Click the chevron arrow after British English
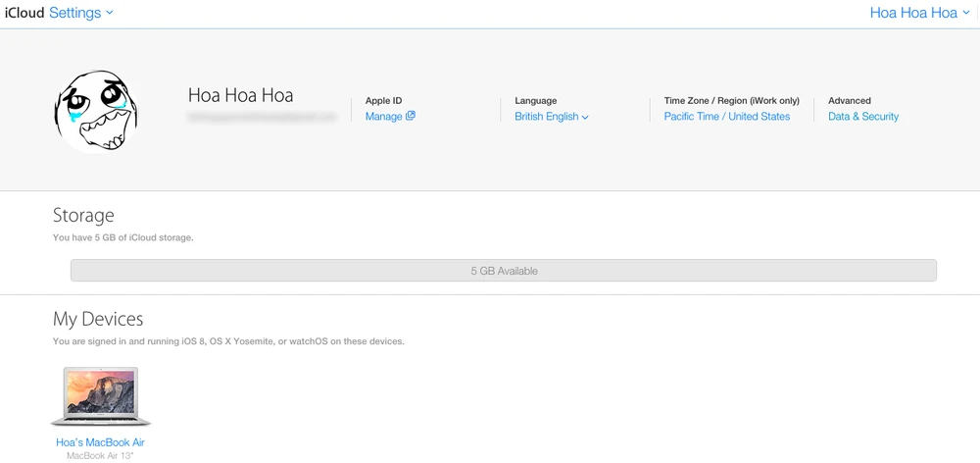 tap(585, 118)
